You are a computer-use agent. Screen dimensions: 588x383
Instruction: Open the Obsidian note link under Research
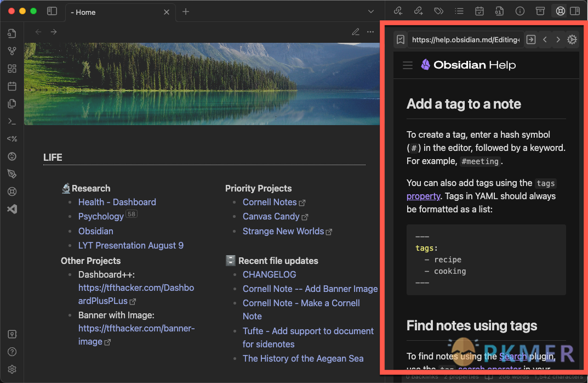pyautogui.click(x=95, y=231)
